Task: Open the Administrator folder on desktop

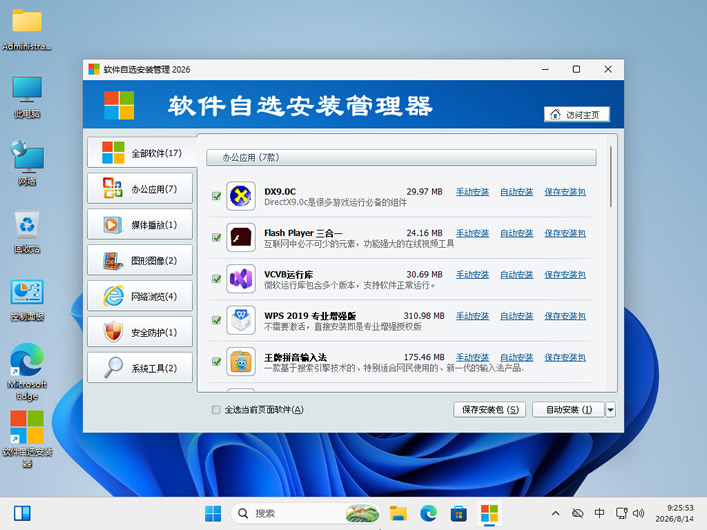Action: pyautogui.click(x=27, y=29)
